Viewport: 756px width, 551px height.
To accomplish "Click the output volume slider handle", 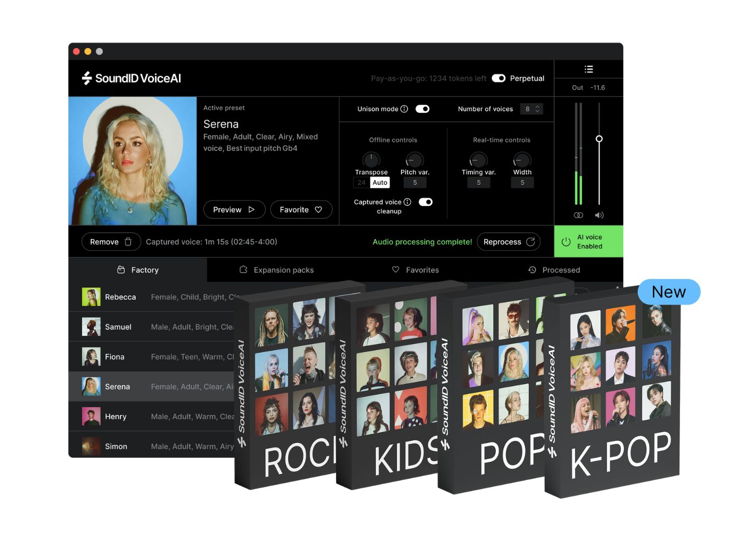I will [599, 139].
